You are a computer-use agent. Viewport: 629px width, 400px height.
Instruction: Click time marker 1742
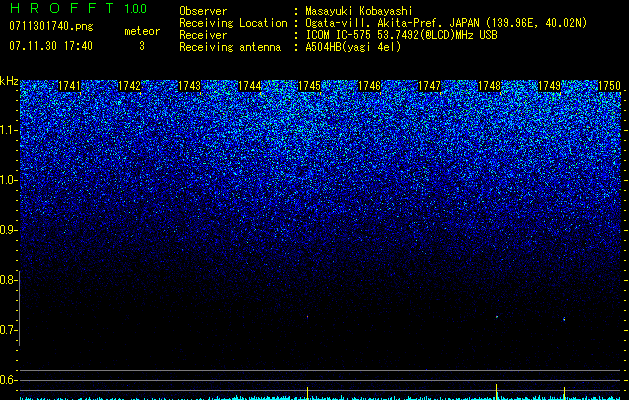(130, 86)
